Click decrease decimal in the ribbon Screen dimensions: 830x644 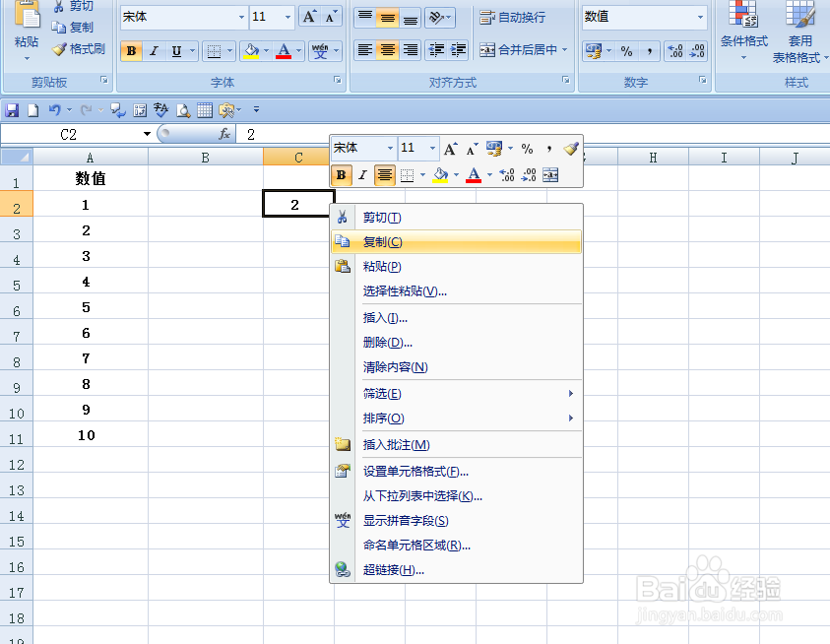(697, 51)
